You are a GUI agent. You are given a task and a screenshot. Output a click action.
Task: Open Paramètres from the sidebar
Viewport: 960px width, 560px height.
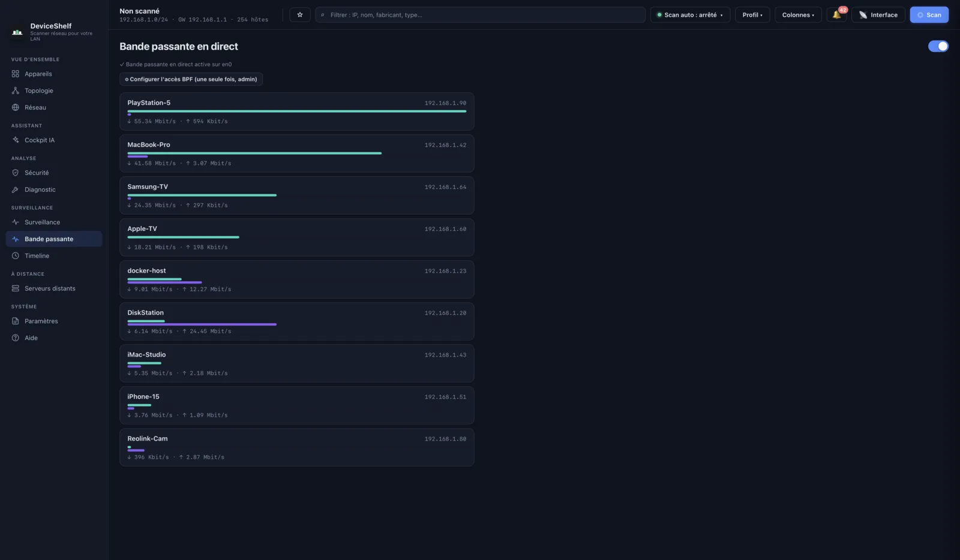tap(54, 321)
